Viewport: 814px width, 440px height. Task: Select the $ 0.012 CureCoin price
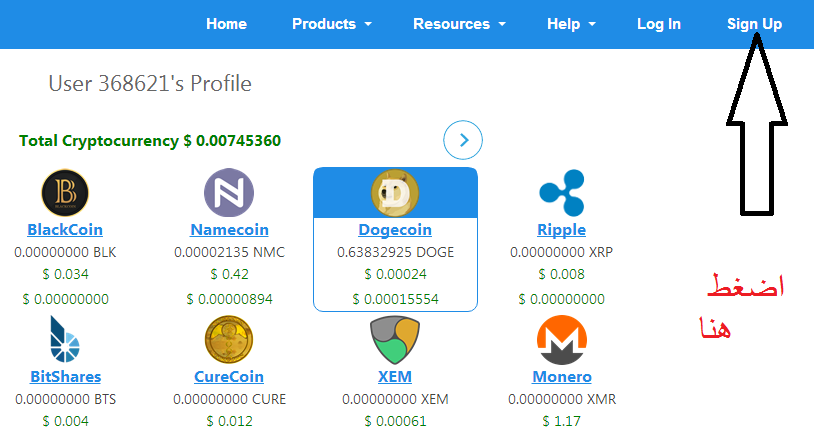(x=229, y=421)
